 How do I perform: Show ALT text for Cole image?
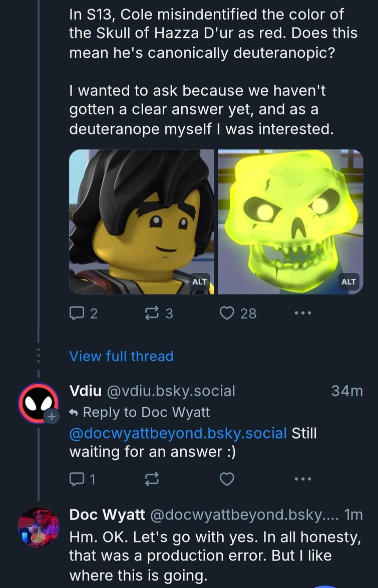[x=199, y=281]
